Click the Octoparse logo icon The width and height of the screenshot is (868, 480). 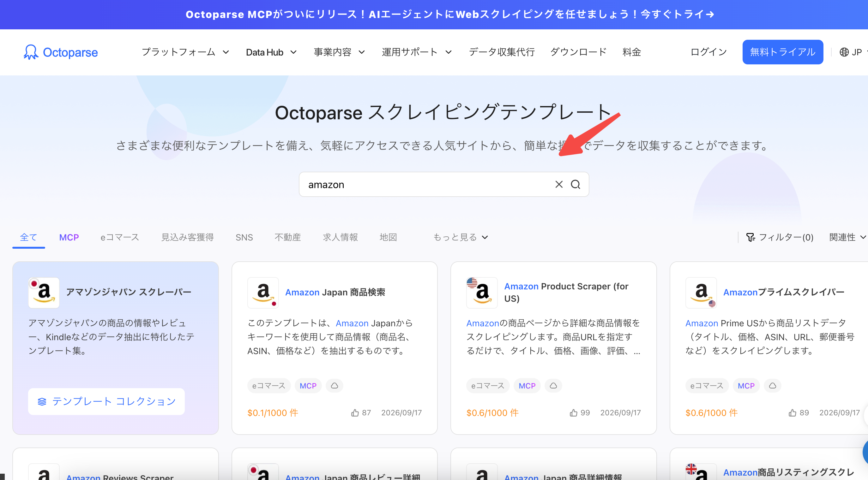(x=31, y=52)
